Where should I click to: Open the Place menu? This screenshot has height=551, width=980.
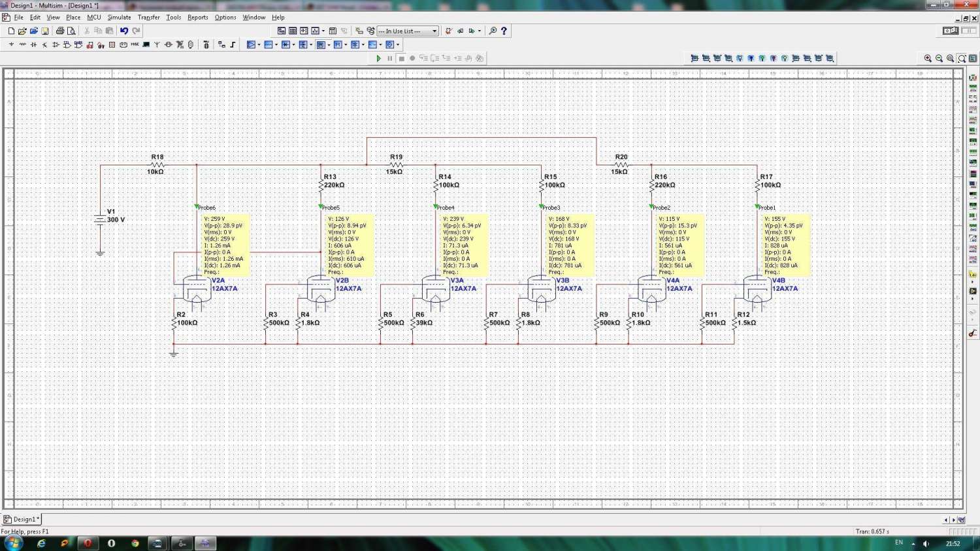pyautogui.click(x=73, y=18)
